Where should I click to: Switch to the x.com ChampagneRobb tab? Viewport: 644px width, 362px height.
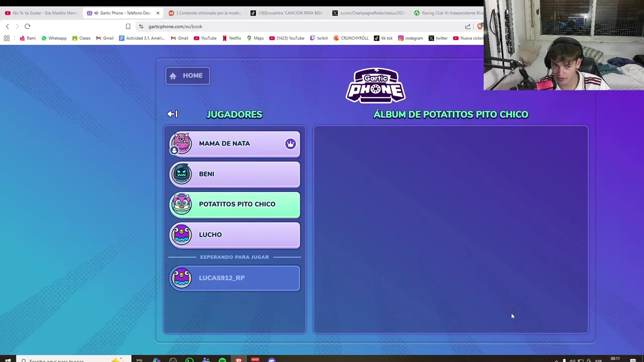pos(369,13)
